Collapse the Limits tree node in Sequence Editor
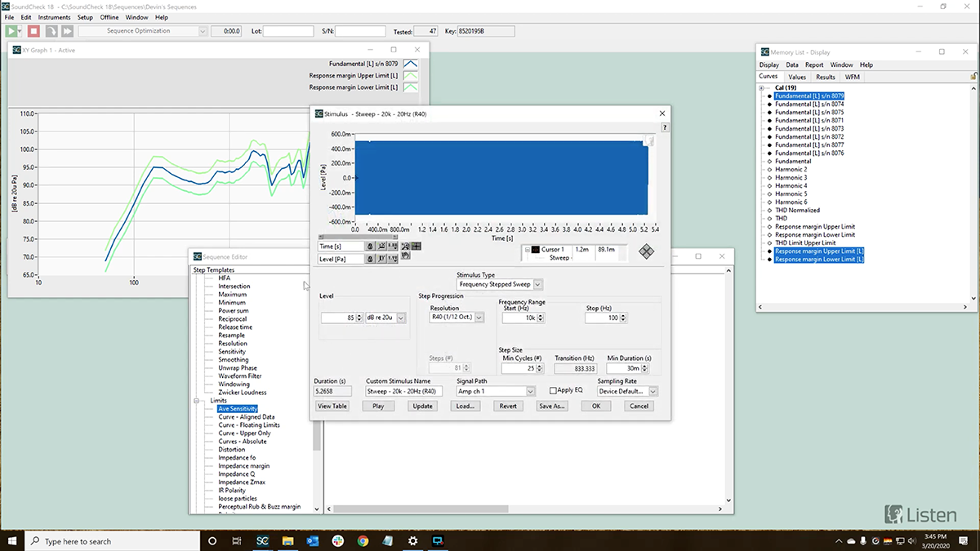The height and width of the screenshot is (551, 980). click(197, 401)
